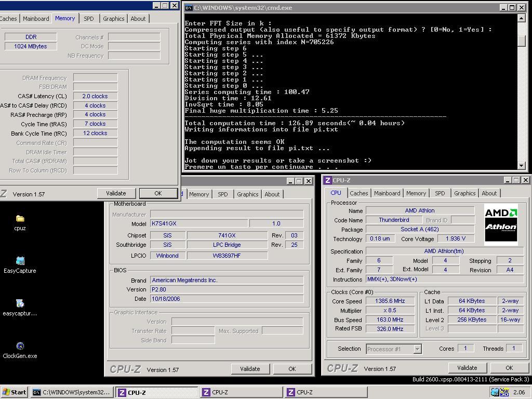Click Validate in the Mainboard window

250,369
